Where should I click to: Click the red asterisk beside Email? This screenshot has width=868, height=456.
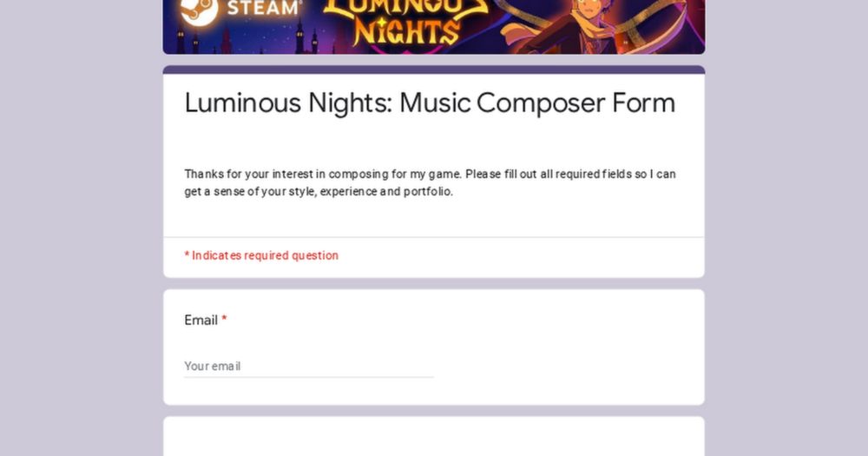point(224,320)
